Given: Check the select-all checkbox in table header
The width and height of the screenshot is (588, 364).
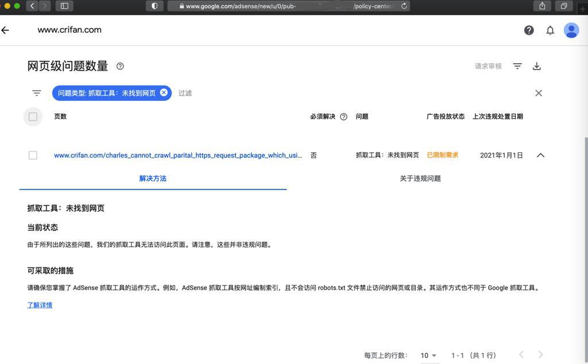Looking at the screenshot, I should click(33, 117).
